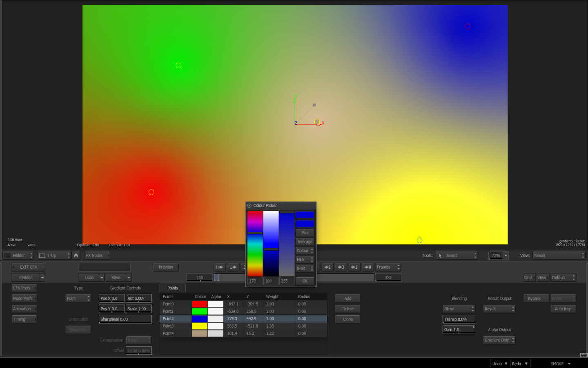Click the green control point circle in viewport
Screen dimensions: 588x368
(x=178, y=65)
